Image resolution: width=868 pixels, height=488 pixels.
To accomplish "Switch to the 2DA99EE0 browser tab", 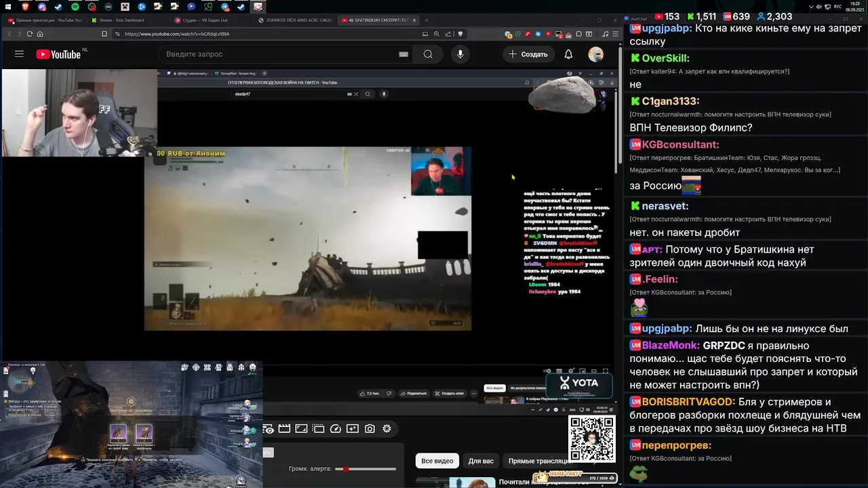I will point(295,20).
